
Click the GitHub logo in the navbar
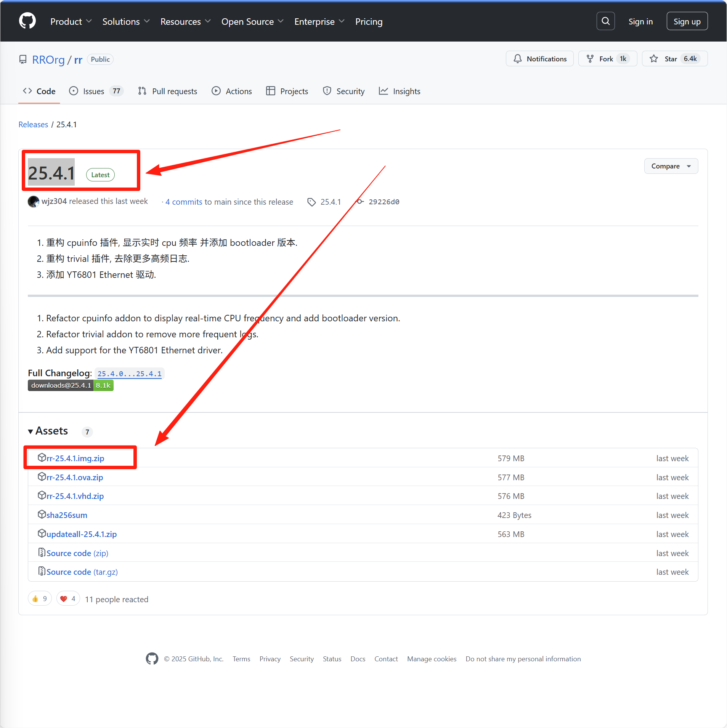pyautogui.click(x=27, y=21)
